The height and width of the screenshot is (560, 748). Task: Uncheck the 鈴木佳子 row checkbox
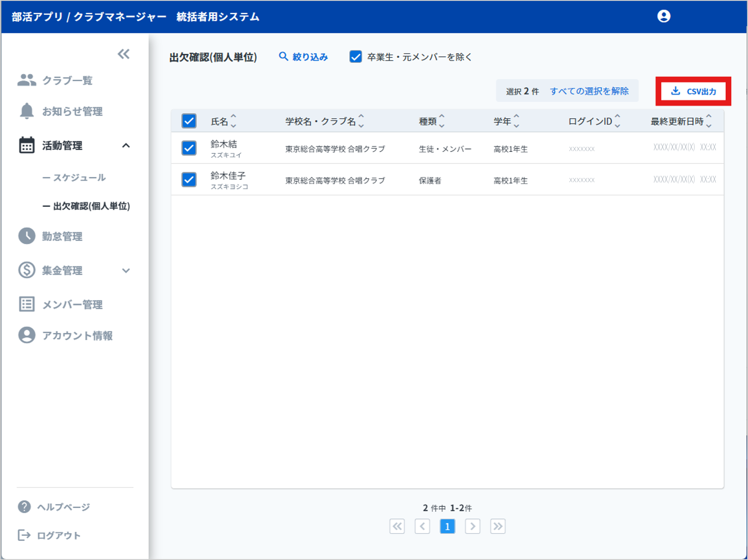189,180
